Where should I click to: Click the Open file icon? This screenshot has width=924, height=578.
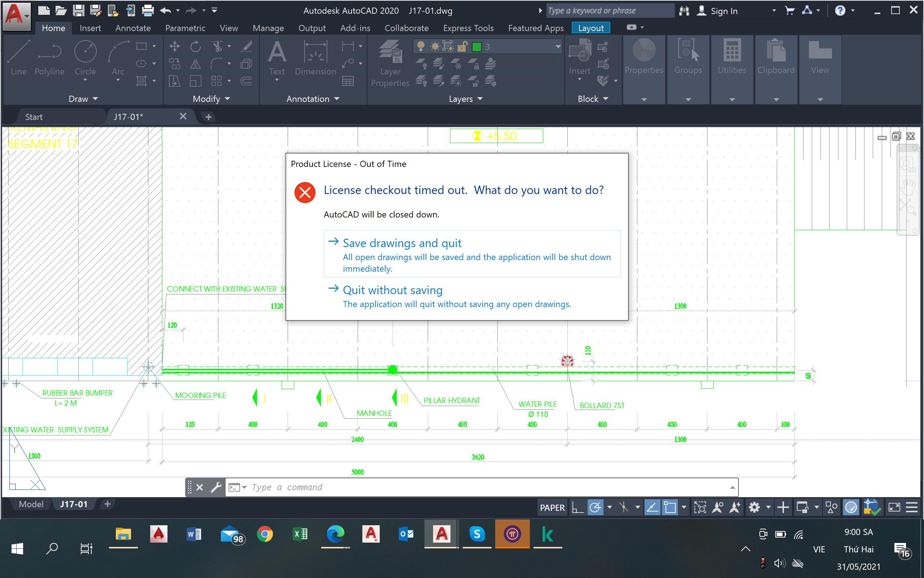point(61,10)
